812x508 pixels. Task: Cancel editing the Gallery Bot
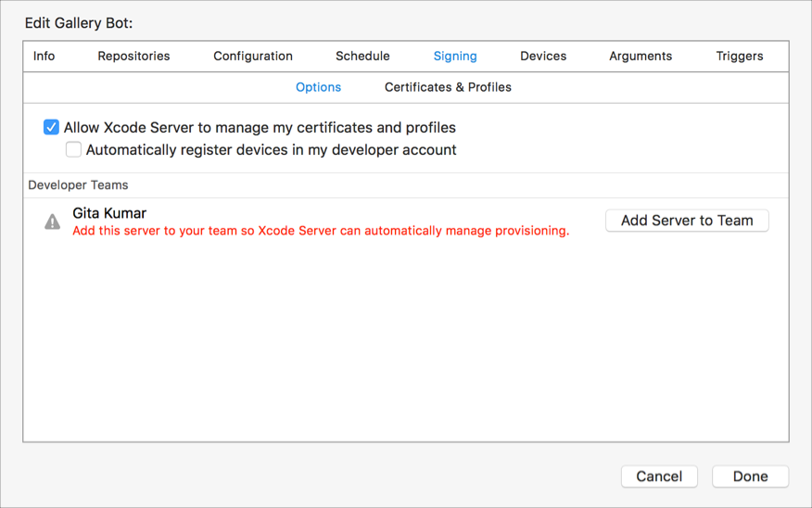659,476
